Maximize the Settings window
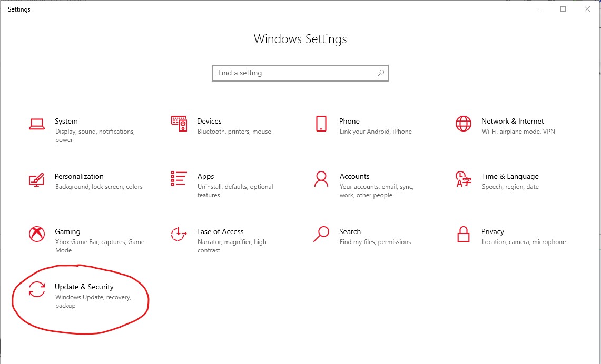Screen dimensions: 601x364 pyautogui.click(x=563, y=9)
